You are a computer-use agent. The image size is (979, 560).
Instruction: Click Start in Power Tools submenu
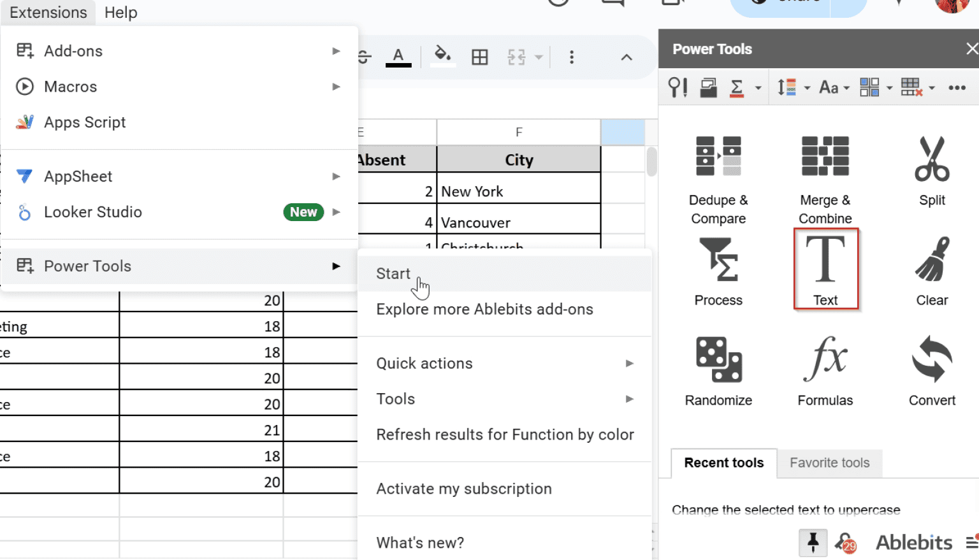tap(393, 273)
